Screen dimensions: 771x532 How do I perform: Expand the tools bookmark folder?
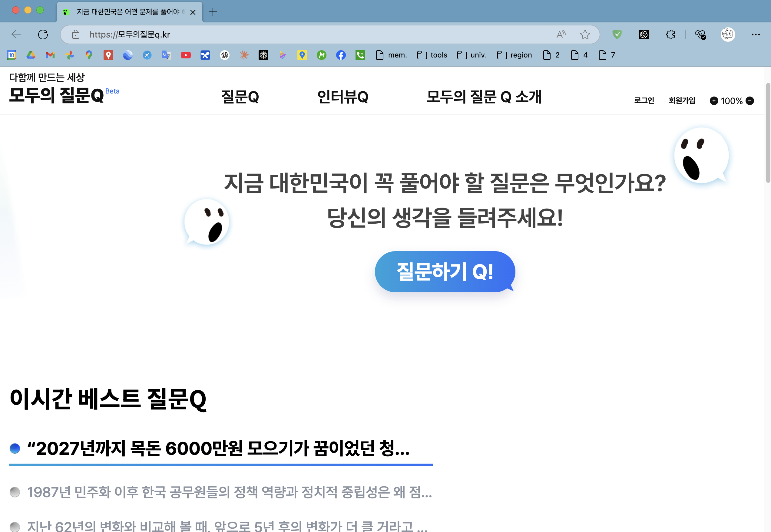[x=432, y=55]
